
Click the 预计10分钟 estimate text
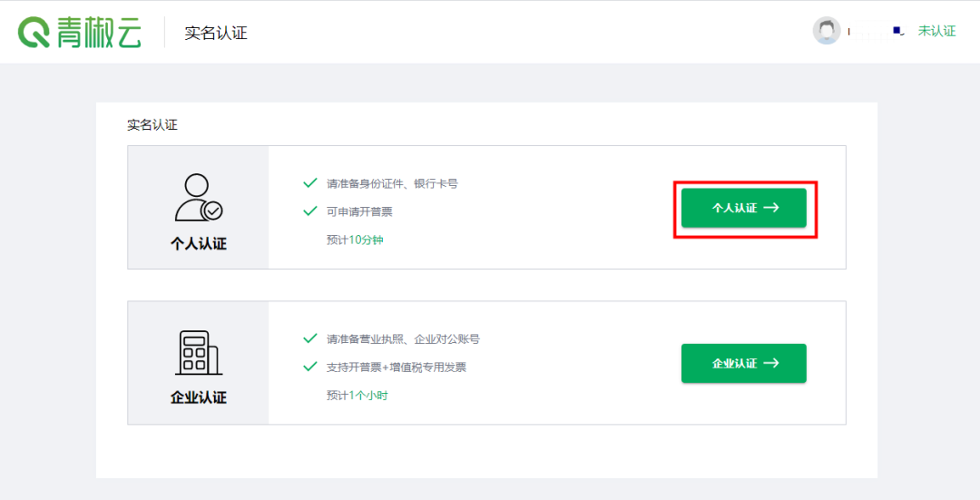[355, 240]
